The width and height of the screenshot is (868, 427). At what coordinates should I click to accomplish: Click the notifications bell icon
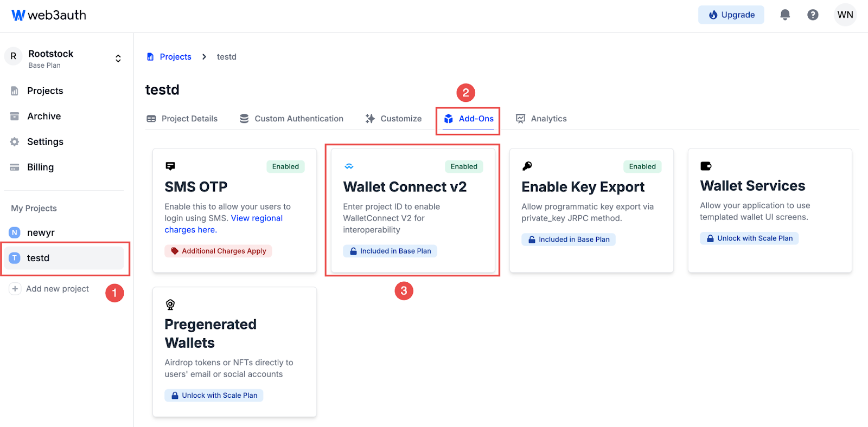pyautogui.click(x=784, y=15)
